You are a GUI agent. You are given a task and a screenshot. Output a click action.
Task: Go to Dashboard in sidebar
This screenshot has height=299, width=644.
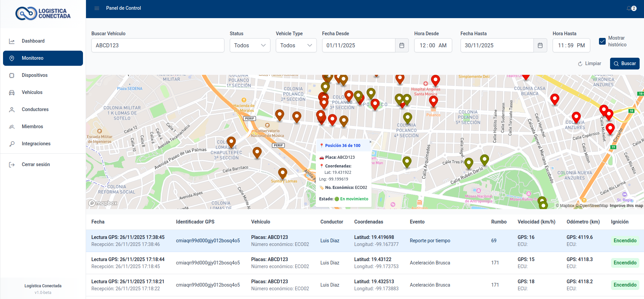point(33,41)
